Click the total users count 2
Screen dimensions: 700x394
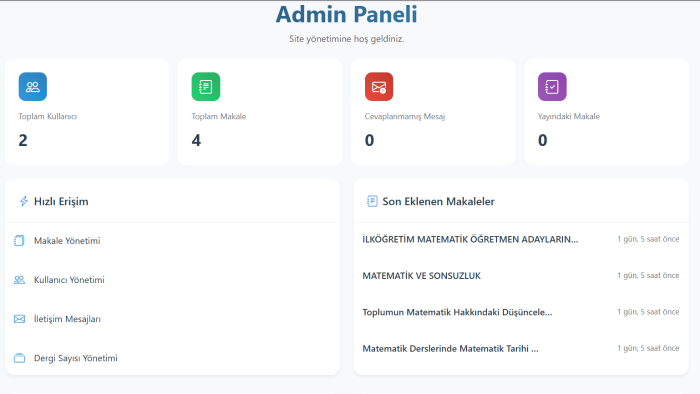pos(23,141)
